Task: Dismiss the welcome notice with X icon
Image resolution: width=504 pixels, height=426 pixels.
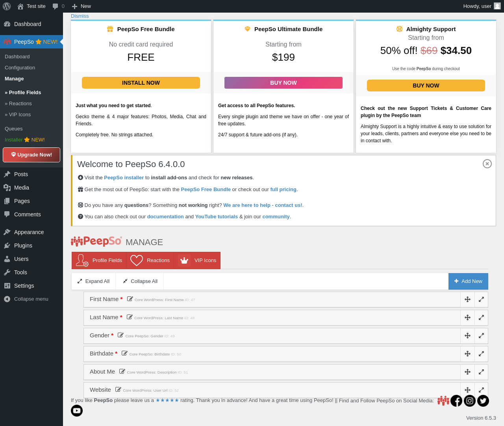Action: click(487, 164)
